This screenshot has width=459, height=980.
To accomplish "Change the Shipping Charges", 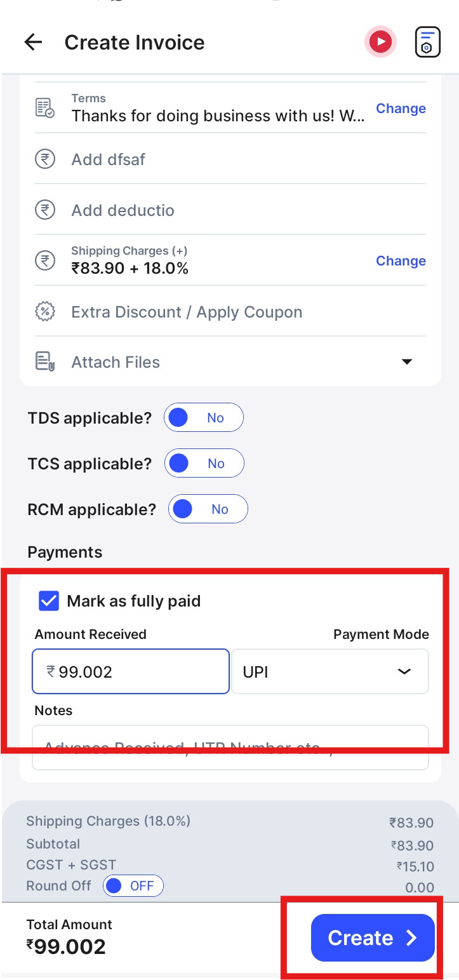I will [x=401, y=261].
